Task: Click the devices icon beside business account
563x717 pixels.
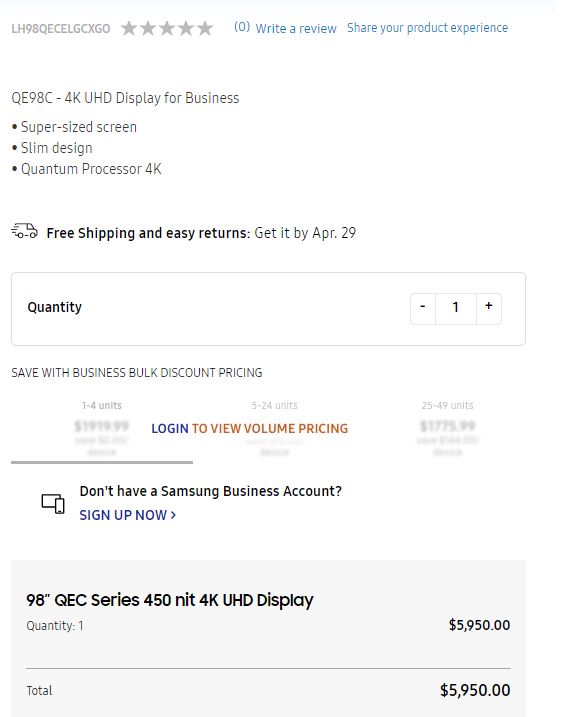Action: 53,504
